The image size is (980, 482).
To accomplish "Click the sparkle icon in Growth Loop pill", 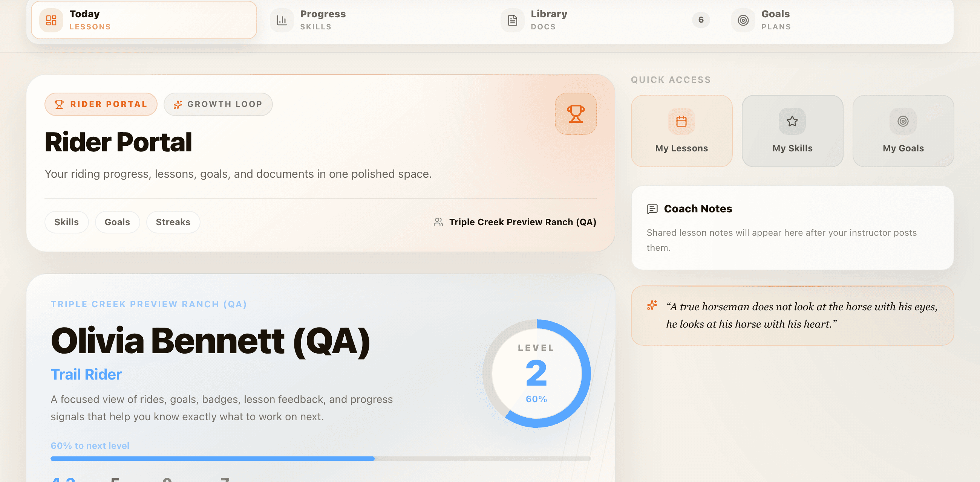I will click(178, 104).
